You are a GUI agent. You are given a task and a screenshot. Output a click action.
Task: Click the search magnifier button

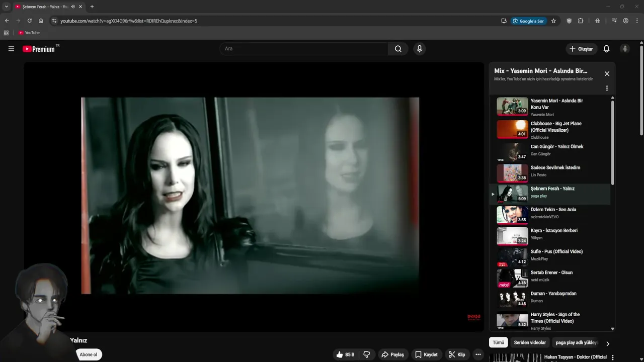point(398,49)
